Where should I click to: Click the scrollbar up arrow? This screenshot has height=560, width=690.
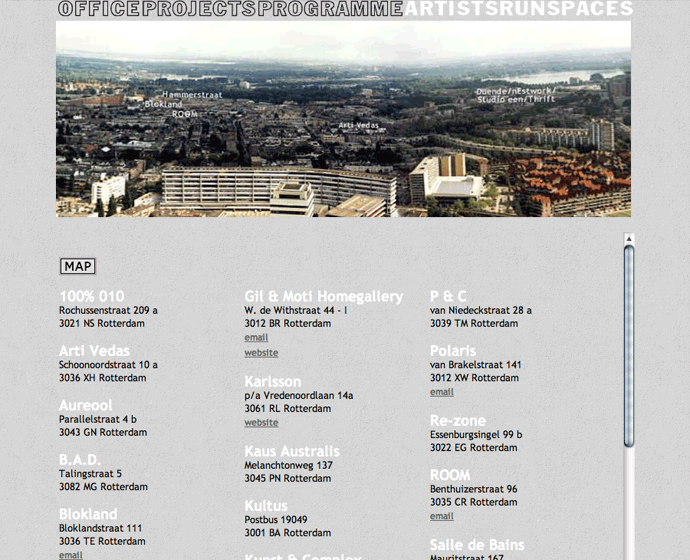click(629, 240)
